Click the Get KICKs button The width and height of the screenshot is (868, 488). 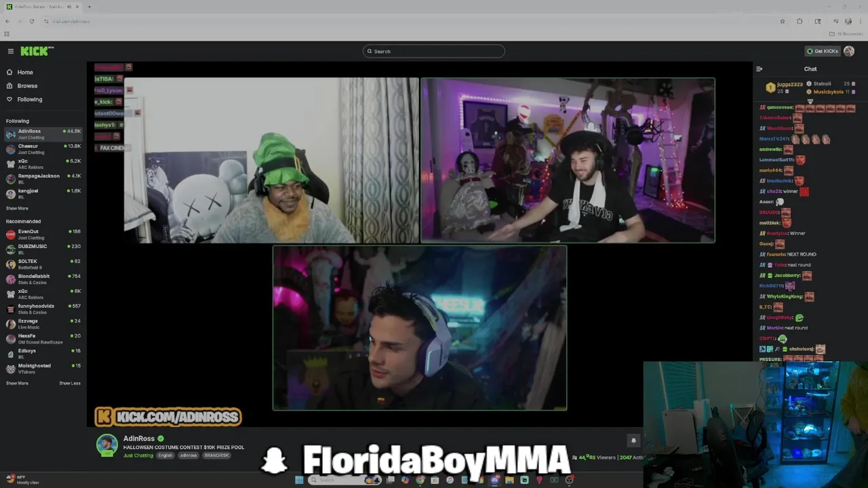822,51
